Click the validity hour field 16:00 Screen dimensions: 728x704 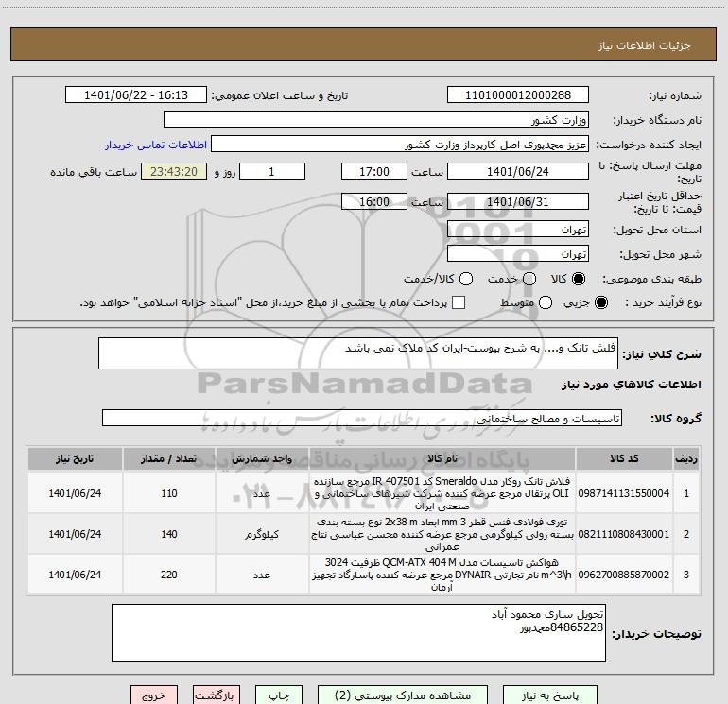coord(374,201)
